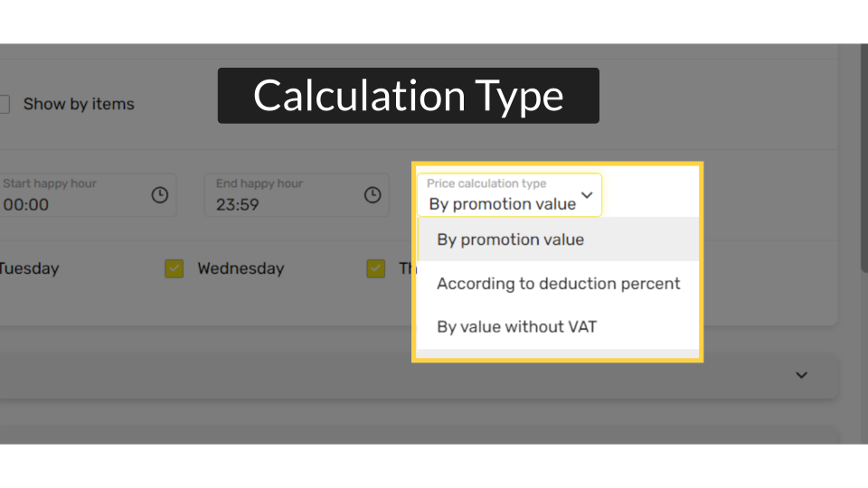
Task: Click the Show by items label
Action: 79,104
